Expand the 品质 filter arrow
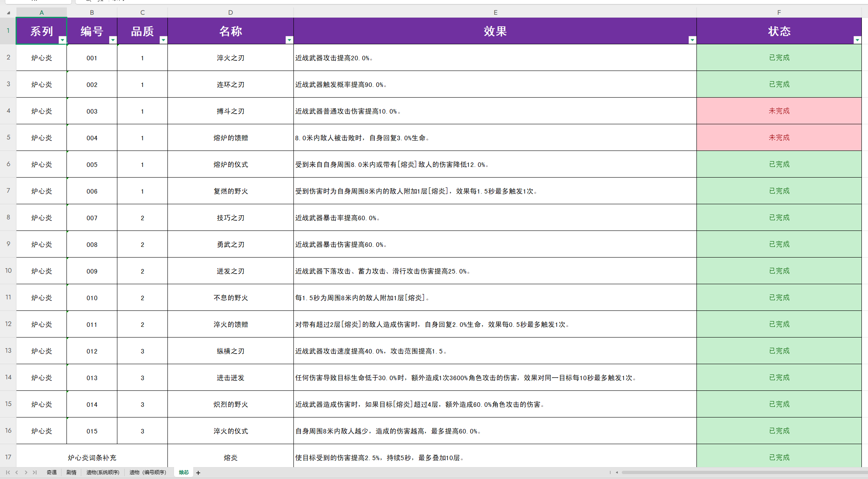Screen dimensions: 868x479 163,40
